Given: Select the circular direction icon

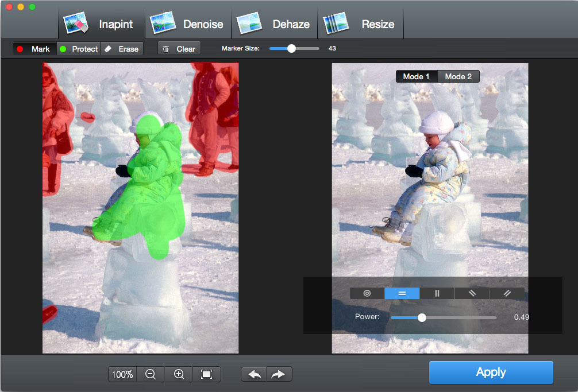Looking at the screenshot, I should pyautogui.click(x=367, y=293).
